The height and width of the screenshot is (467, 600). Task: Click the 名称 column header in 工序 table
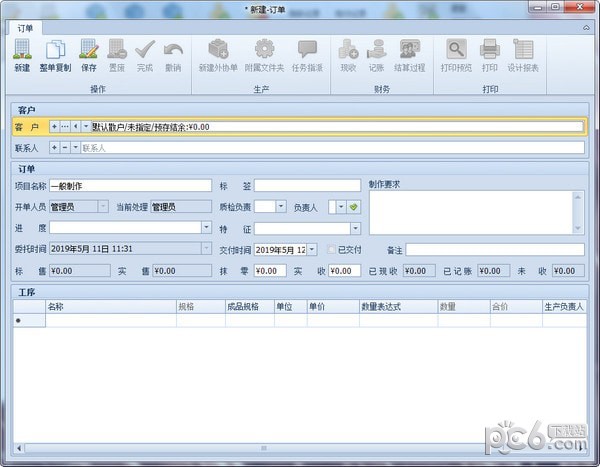click(110, 307)
